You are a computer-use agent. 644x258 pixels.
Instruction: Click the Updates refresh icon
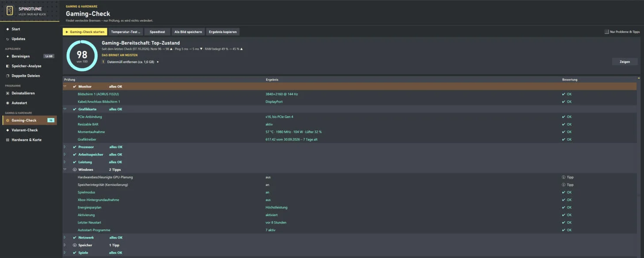tap(8, 39)
